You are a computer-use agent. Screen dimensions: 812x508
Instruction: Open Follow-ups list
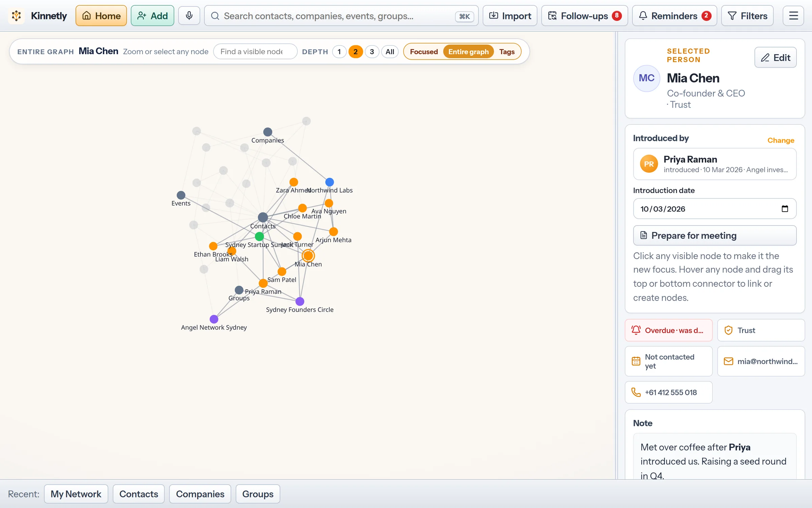[x=584, y=16]
